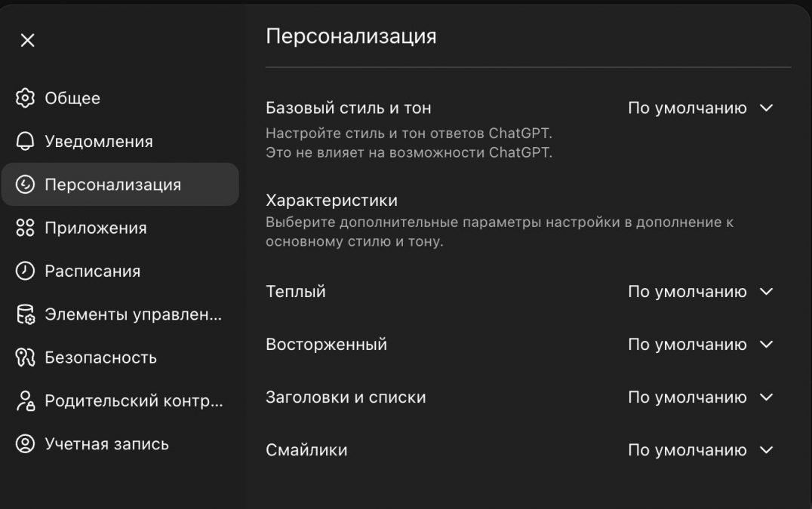Open the Расписания settings page
The image size is (812, 509).
92,271
